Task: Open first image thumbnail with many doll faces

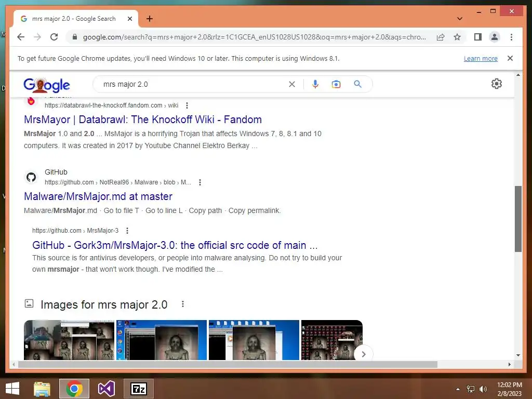Action: tap(69, 340)
